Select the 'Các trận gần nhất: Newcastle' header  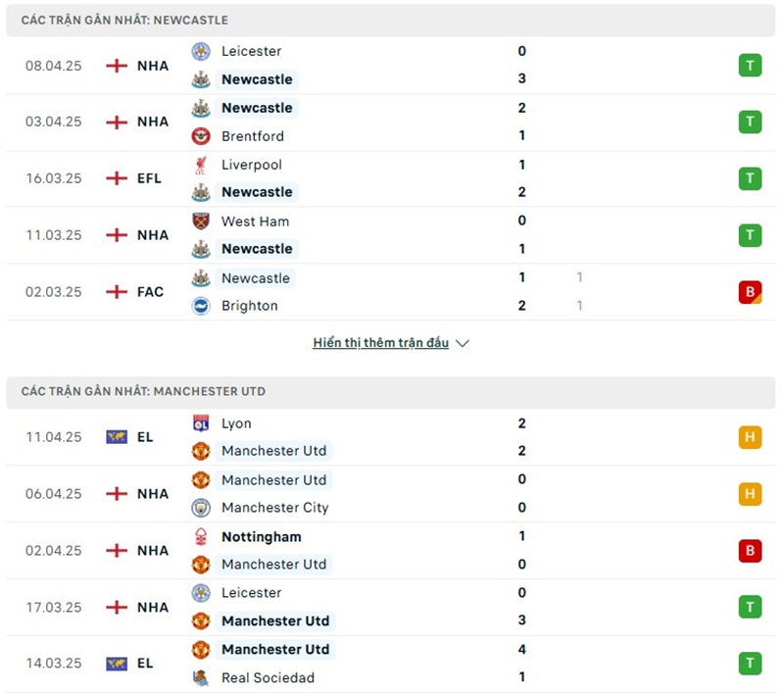pyautogui.click(x=124, y=20)
